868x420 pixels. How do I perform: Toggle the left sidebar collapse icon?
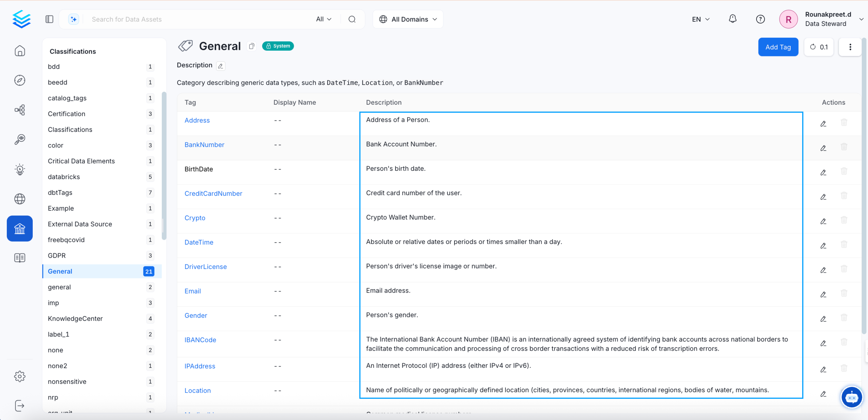click(x=49, y=19)
